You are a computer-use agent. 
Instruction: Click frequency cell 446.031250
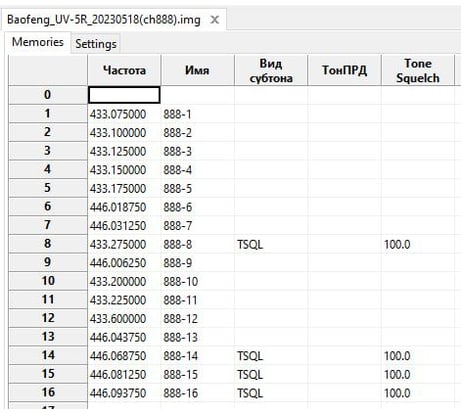(x=124, y=226)
